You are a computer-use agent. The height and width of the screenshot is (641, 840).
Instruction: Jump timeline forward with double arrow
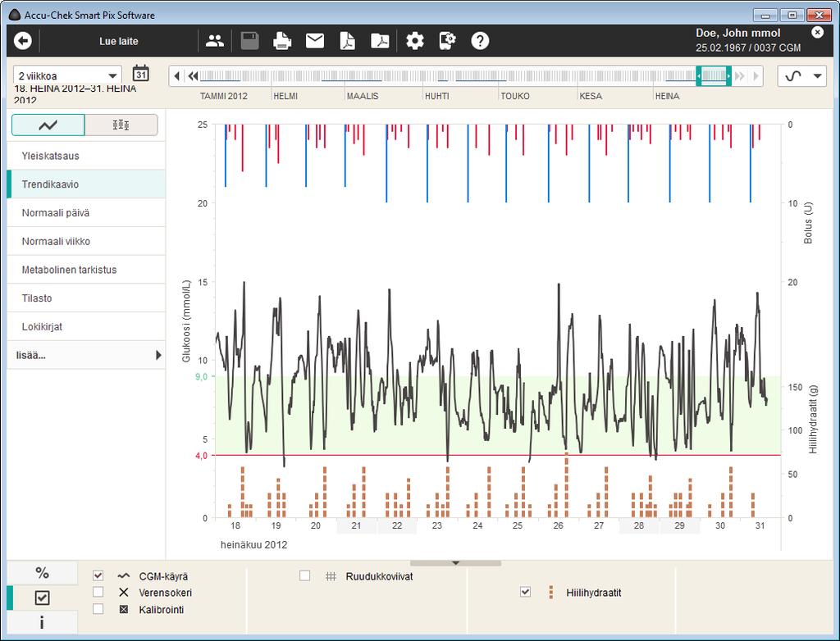pos(740,76)
